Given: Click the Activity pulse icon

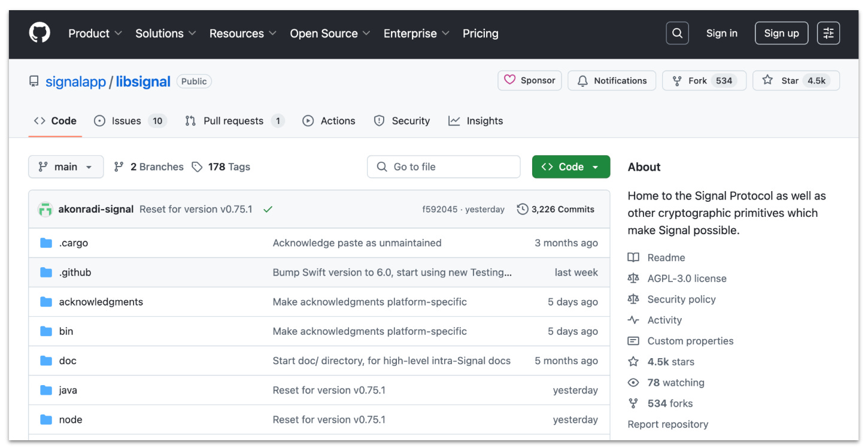Looking at the screenshot, I should pyautogui.click(x=633, y=320).
